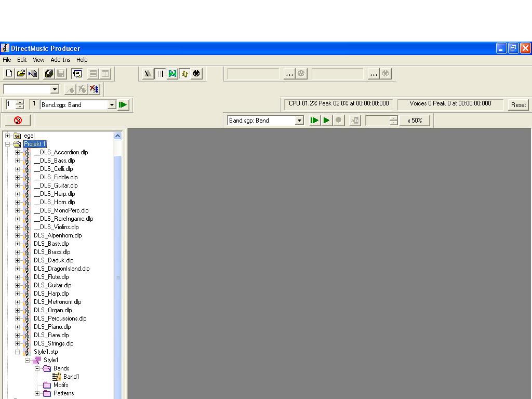
Task: Collapse the Projekt 1 tree node
Action: pyautogui.click(x=8, y=144)
